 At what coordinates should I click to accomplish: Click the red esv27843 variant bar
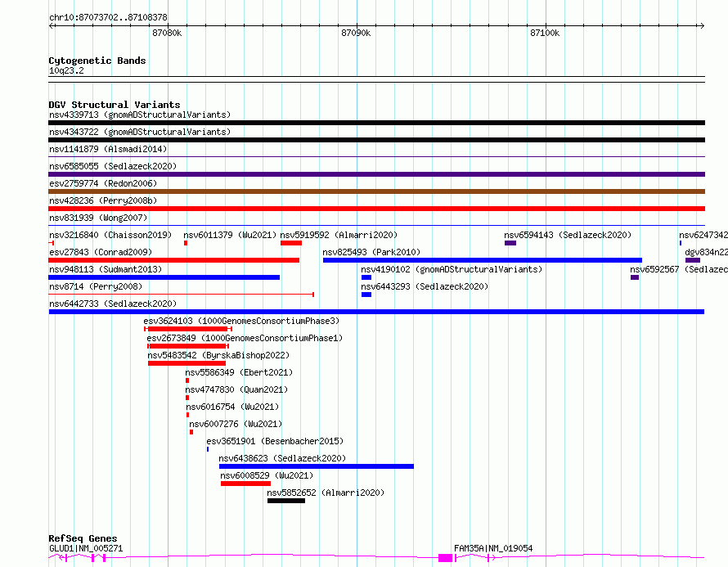(173, 260)
